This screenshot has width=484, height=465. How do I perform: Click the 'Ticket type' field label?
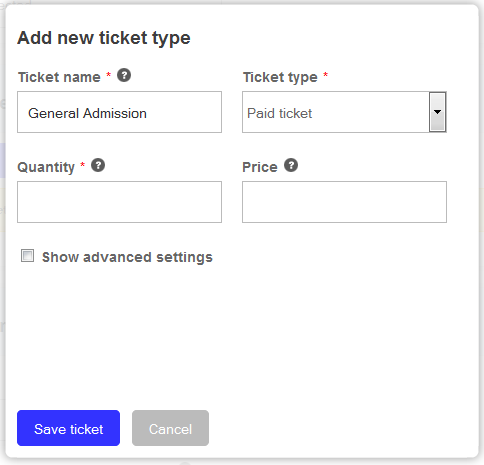[x=280, y=78]
